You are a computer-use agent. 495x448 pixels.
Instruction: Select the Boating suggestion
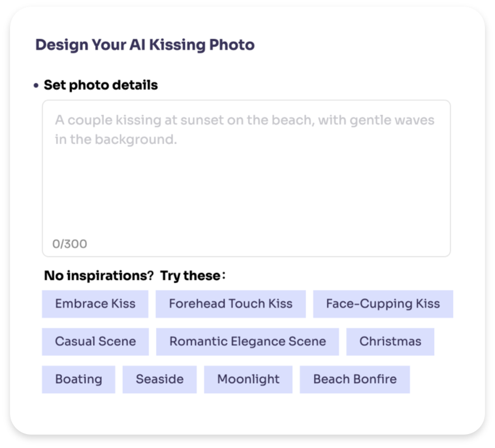[x=78, y=379]
